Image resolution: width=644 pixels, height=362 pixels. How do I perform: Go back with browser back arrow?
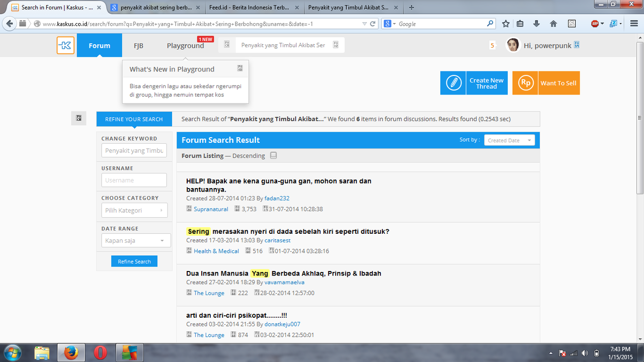[10, 24]
